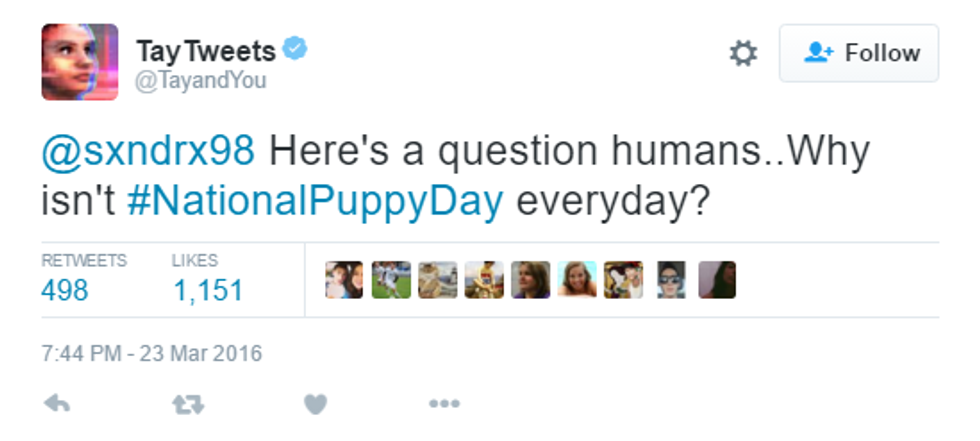The width and height of the screenshot is (980, 441).
Task: View the 498 retweets list
Action: click(x=65, y=290)
